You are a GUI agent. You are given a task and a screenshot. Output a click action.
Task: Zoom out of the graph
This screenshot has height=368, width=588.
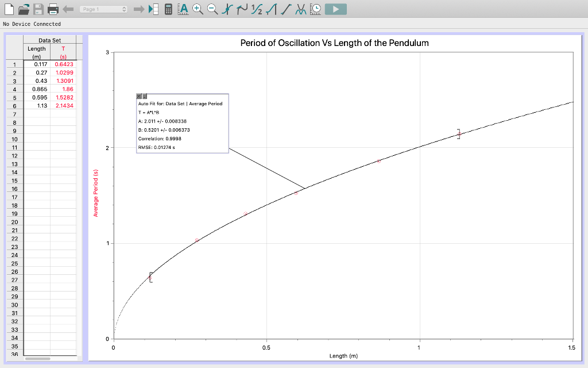pyautogui.click(x=211, y=9)
